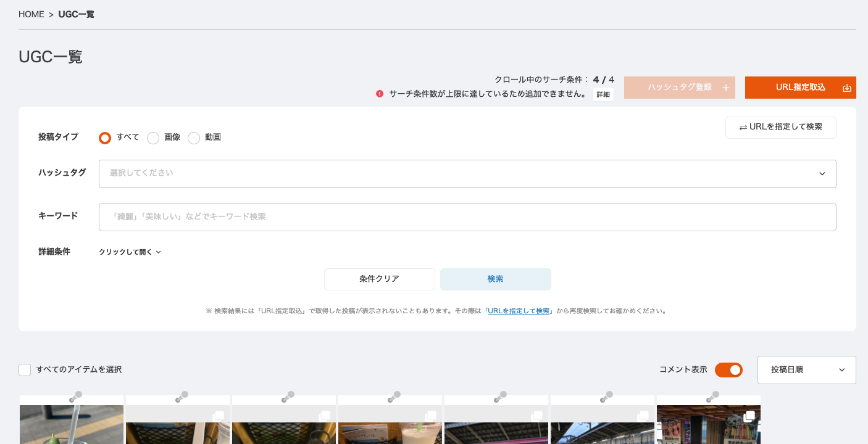Select the すべて post type radio button
This screenshot has height=444, width=868.
point(105,138)
